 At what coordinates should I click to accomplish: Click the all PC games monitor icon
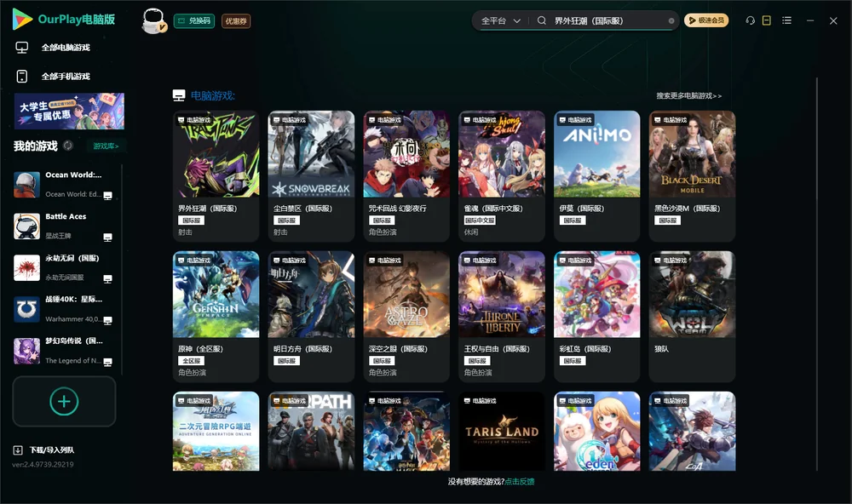pyautogui.click(x=22, y=48)
